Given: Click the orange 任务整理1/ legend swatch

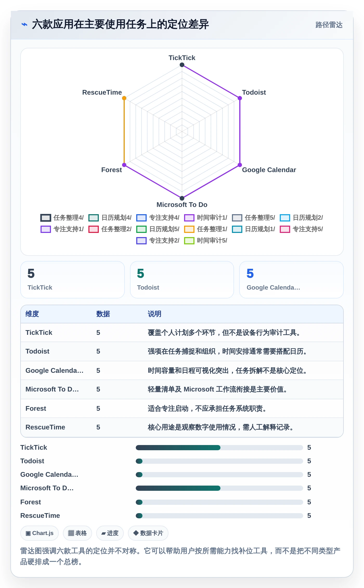Looking at the screenshot, I should (189, 229).
